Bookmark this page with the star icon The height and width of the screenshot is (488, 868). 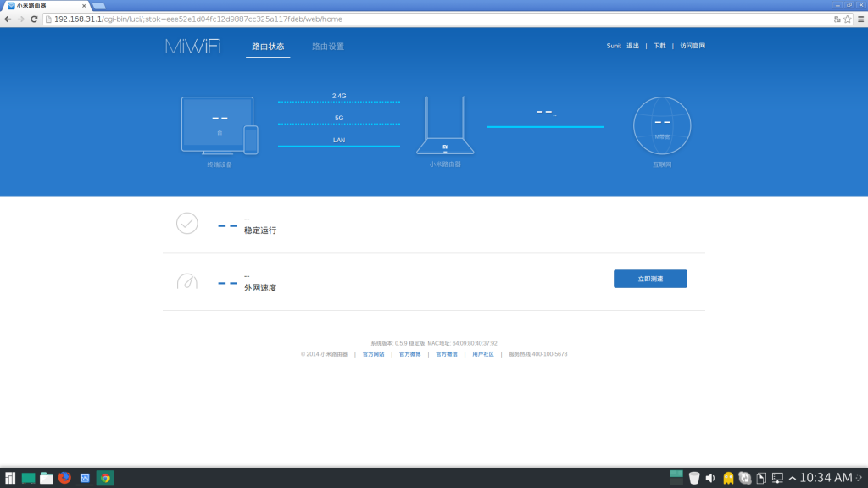tap(848, 19)
